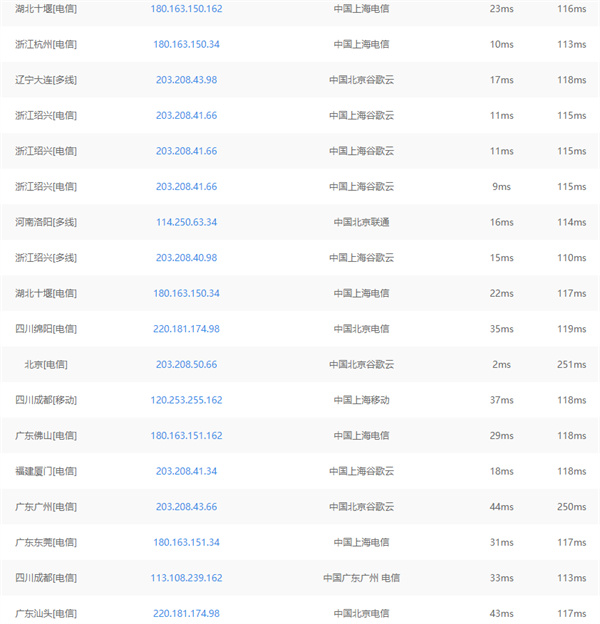This screenshot has height=624, width=600.
Task: Select the 中国北京联通 location cell
Action: tap(361, 222)
